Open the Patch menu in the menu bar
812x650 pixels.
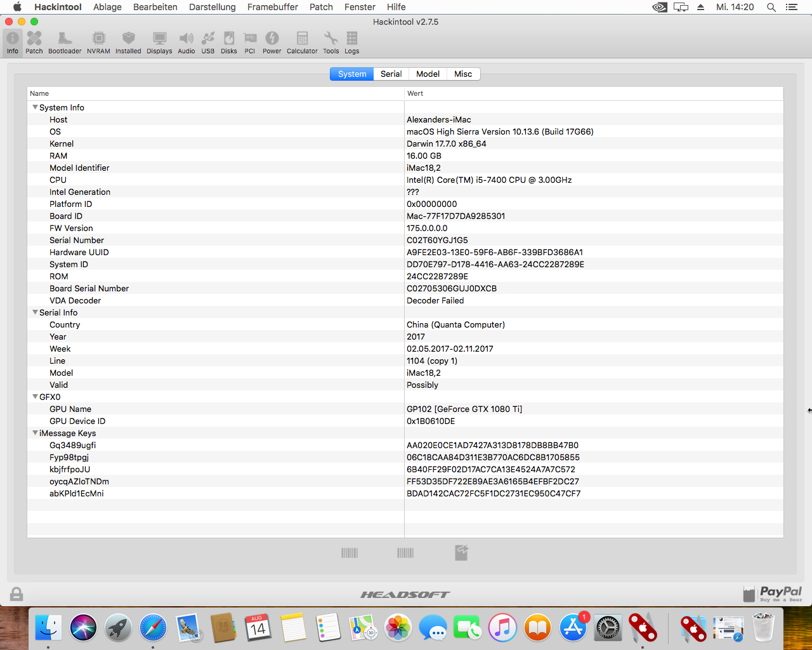pyautogui.click(x=321, y=7)
